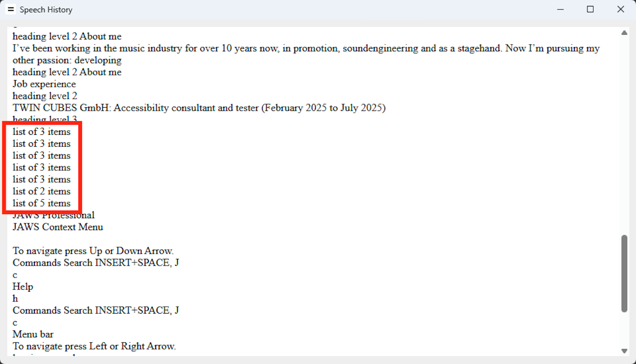The image size is (636, 364).
Task: Click the "JAWS Context Menu" line
Action: tap(58, 227)
